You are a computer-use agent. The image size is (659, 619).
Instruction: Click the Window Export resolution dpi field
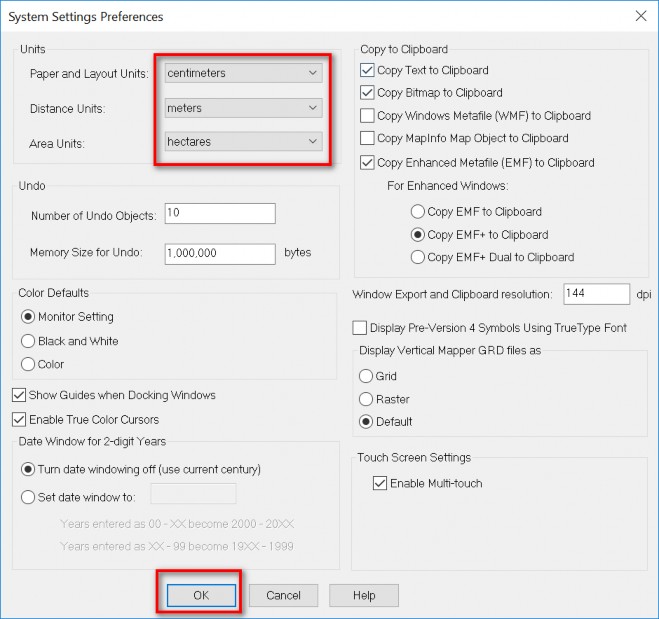click(595, 294)
